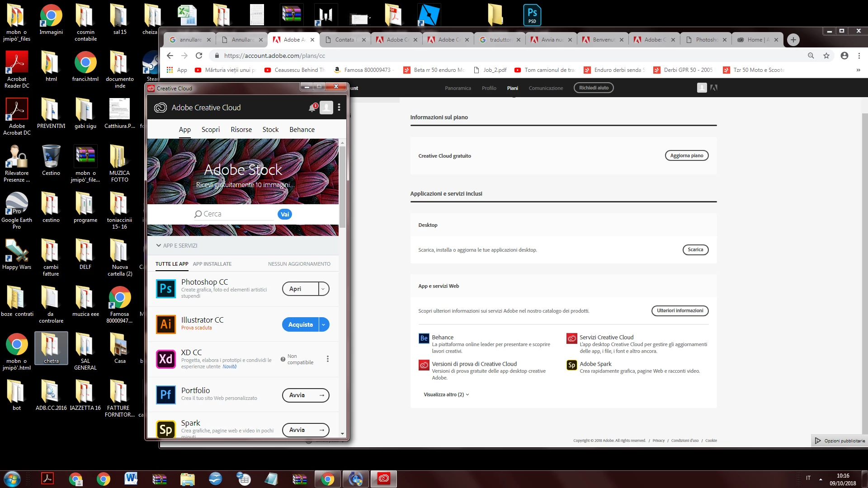The height and width of the screenshot is (488, 868).
Task: Open the Creative Cloud three-dot menu
Action: (339, 108)
